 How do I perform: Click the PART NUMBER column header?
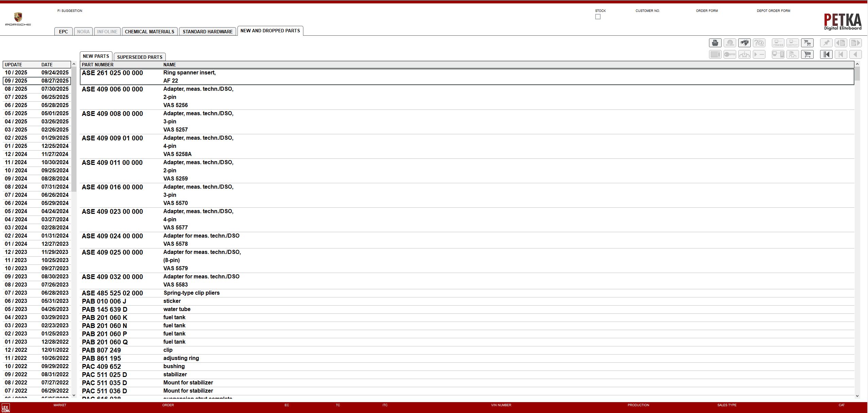pos(98,65)
